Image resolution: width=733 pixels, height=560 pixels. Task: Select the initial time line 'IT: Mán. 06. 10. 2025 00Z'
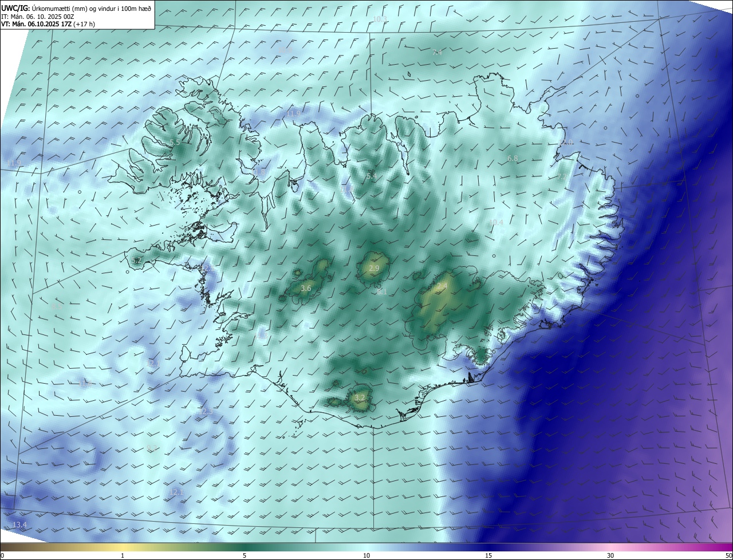click(38, 17)
